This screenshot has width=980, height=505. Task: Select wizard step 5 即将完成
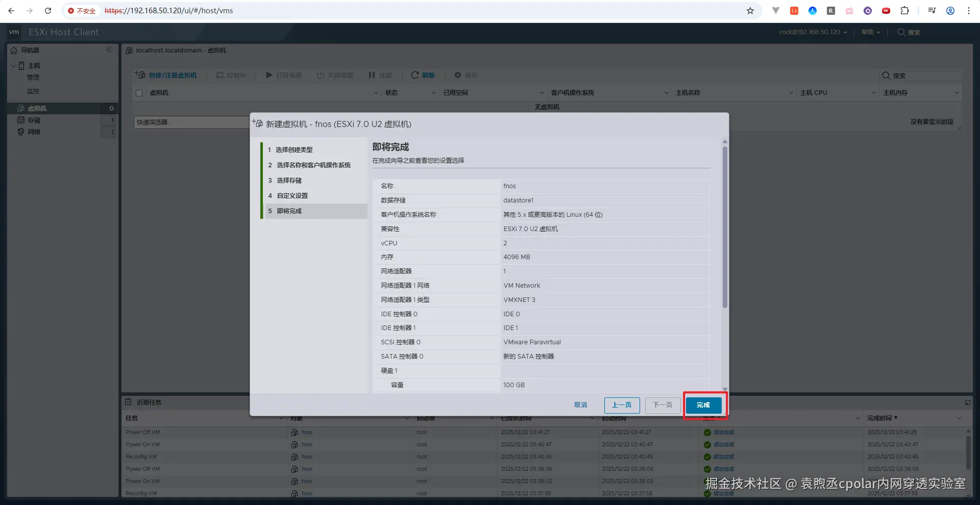[x=316, y=211]
